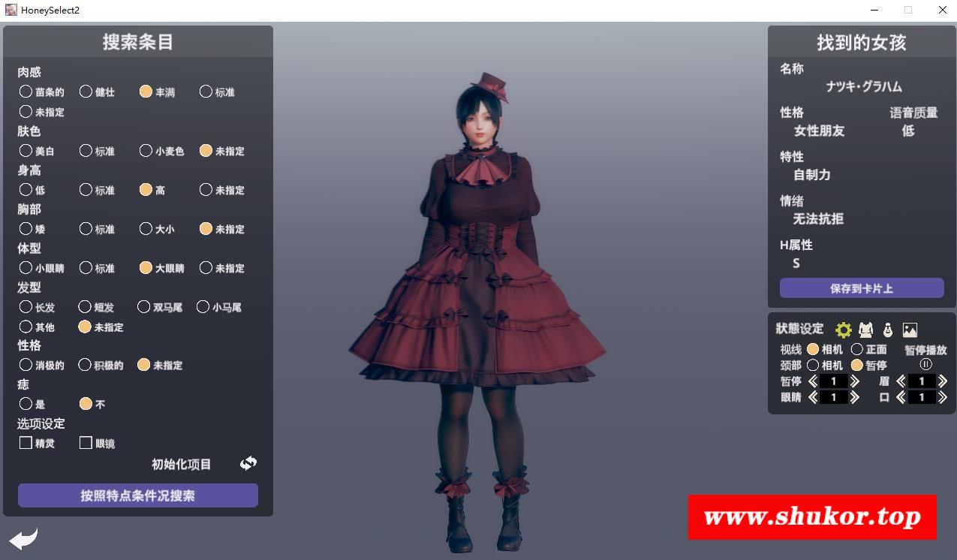Decrease the 暂停 value with left arrows

click(x=813, y=381)
